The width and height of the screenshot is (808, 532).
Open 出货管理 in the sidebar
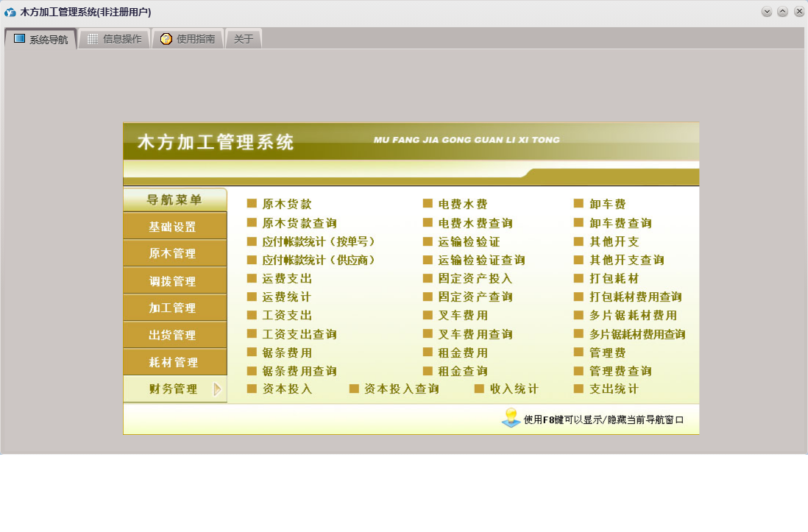(173, 336)
